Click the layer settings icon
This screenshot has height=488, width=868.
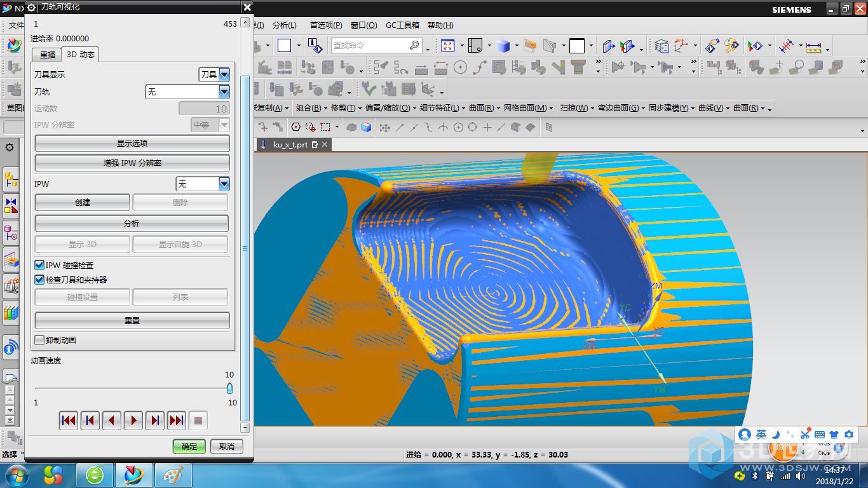661,46
